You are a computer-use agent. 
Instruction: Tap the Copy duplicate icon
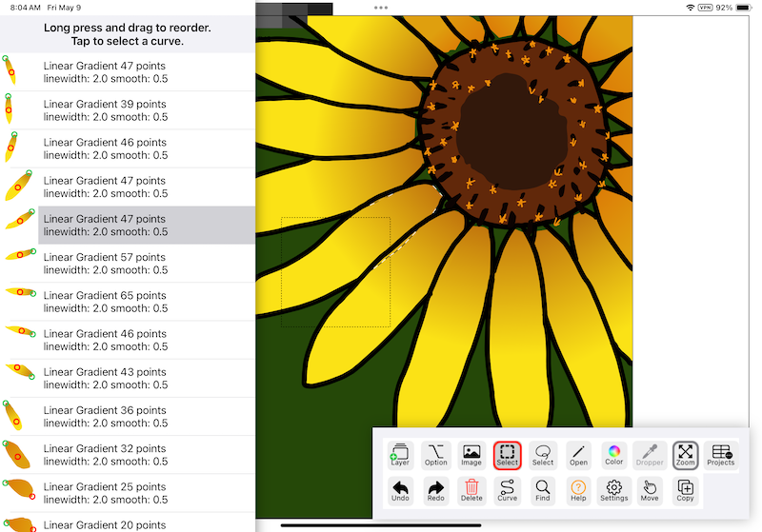pos(685,491)
